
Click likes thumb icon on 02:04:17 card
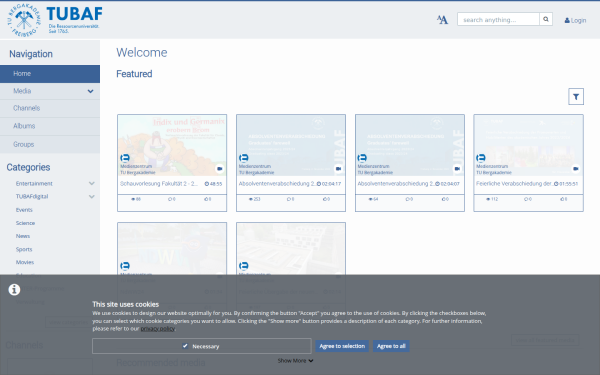pos(324,199)
